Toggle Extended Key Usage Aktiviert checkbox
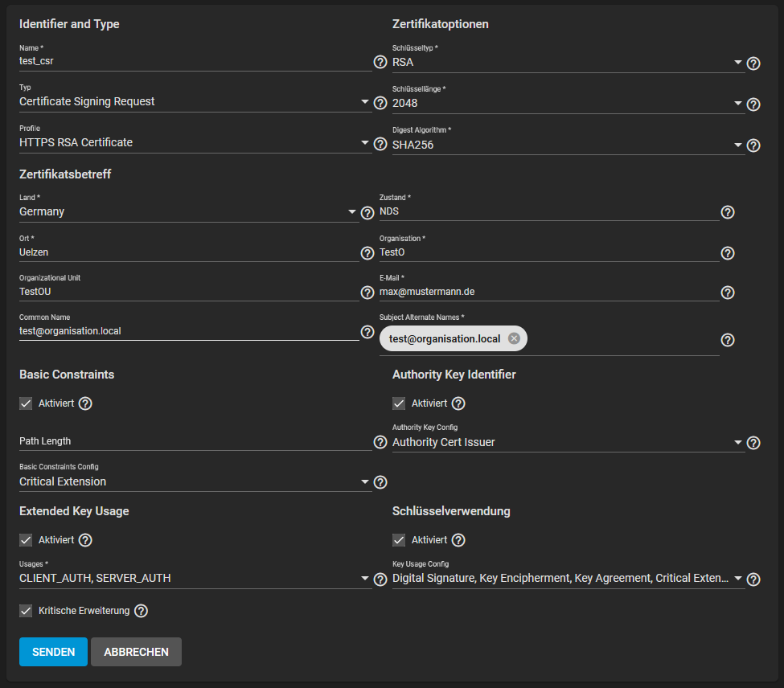The image size is (784, 688). pyautogui.click(x=26, y=540)
